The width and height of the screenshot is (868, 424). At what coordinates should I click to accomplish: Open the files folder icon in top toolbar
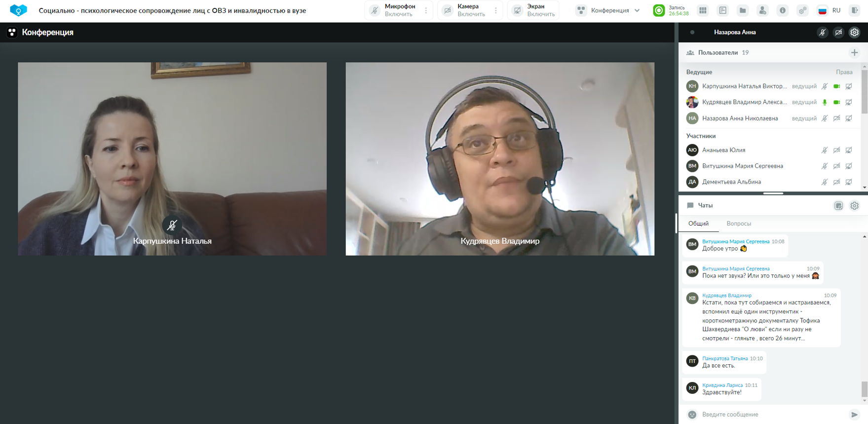[x=743, y=10]
